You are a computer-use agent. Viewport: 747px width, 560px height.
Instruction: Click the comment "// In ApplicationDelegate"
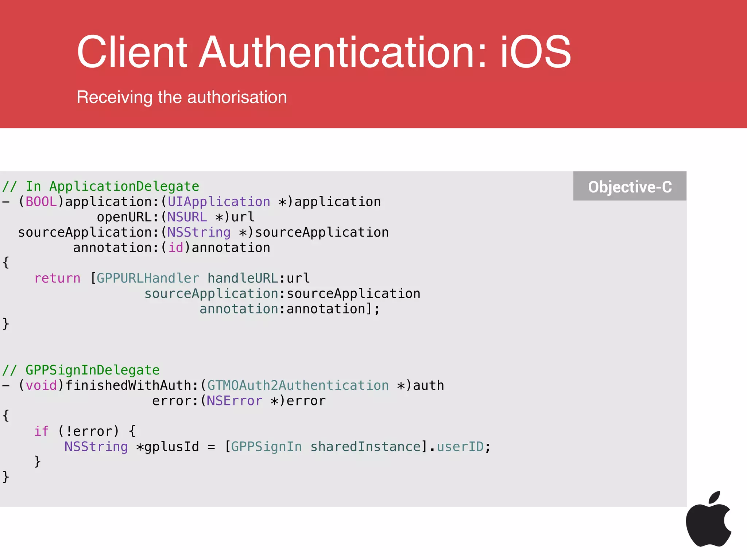pyautogui.click(x=101, y=186)
